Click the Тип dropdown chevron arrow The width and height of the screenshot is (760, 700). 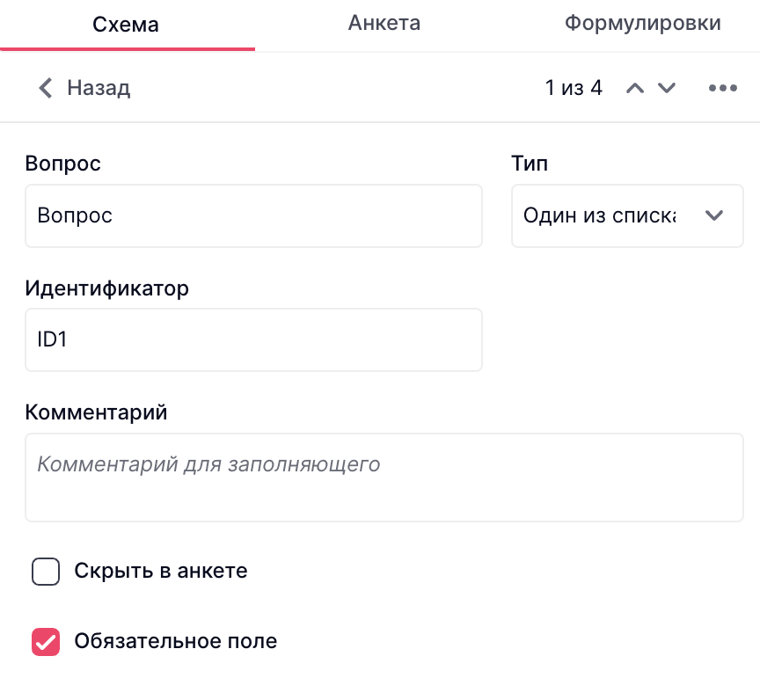coord(713,215)
